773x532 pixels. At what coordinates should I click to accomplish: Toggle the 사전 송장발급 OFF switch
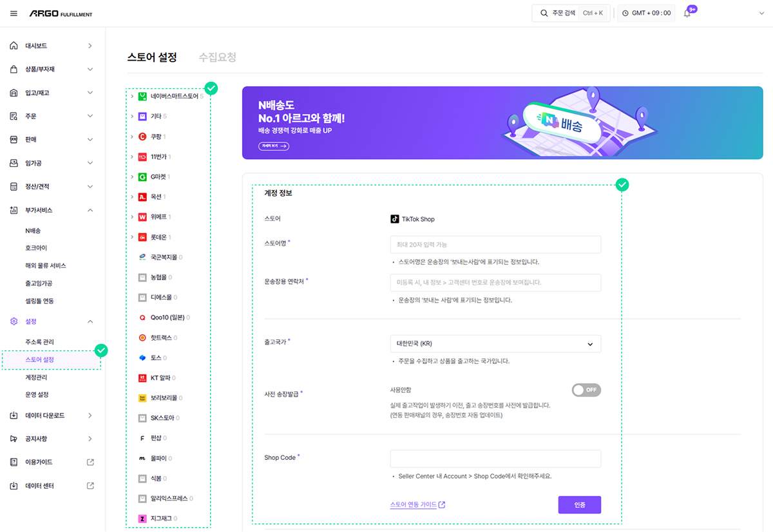tap(586, 390)
